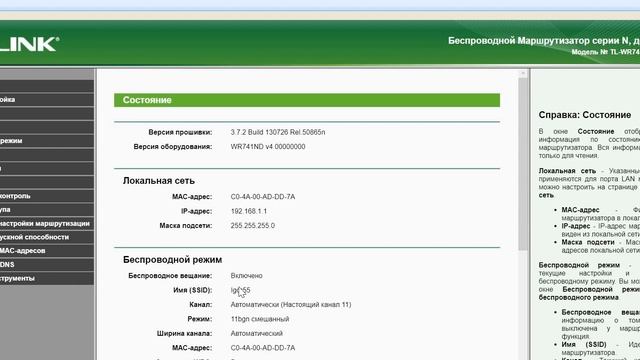Click 'MAC-адрес:' label under Локальная сеть

192,197
